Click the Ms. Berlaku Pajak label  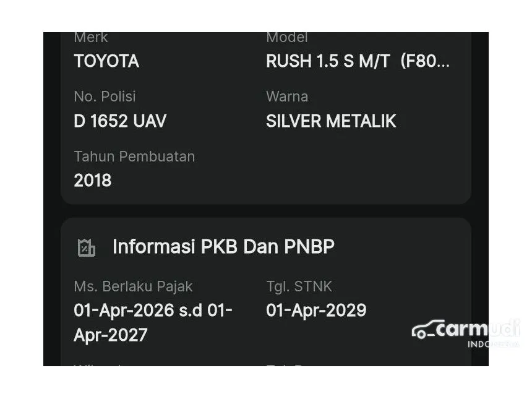133,286
